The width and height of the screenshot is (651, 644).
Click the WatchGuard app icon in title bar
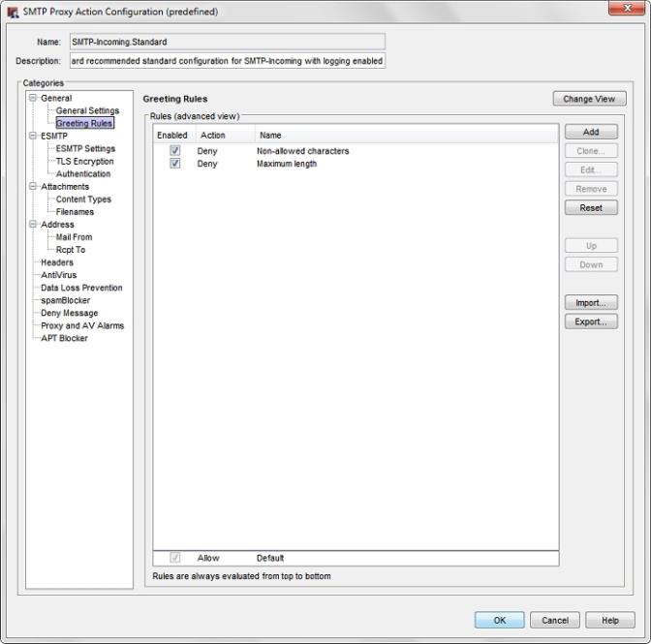13,12
